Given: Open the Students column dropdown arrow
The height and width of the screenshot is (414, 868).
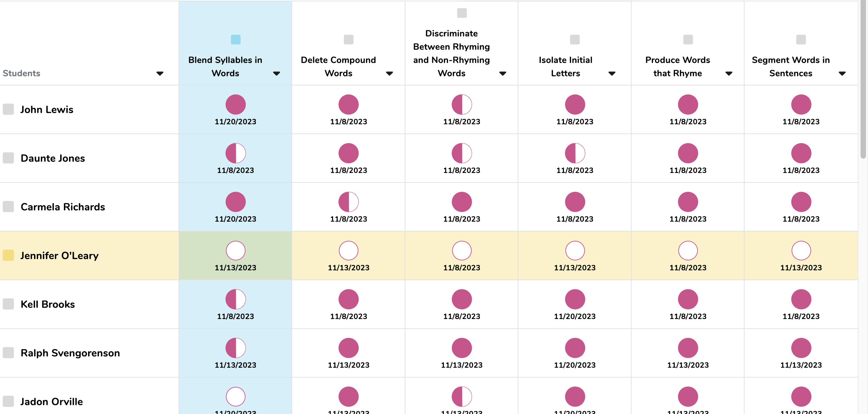Looking at the screenshot, I should 160,74.
